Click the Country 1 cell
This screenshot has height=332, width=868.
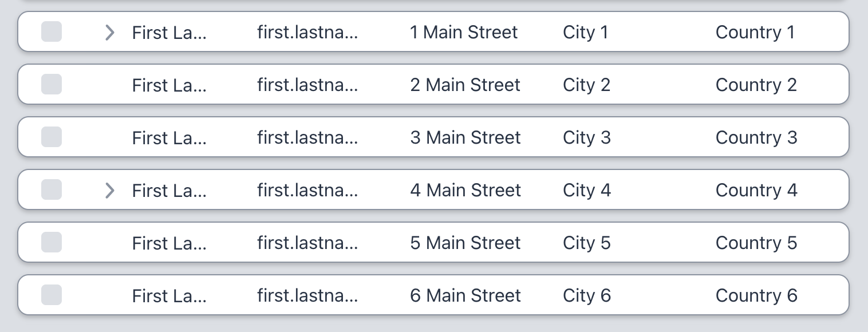(755, 33)
